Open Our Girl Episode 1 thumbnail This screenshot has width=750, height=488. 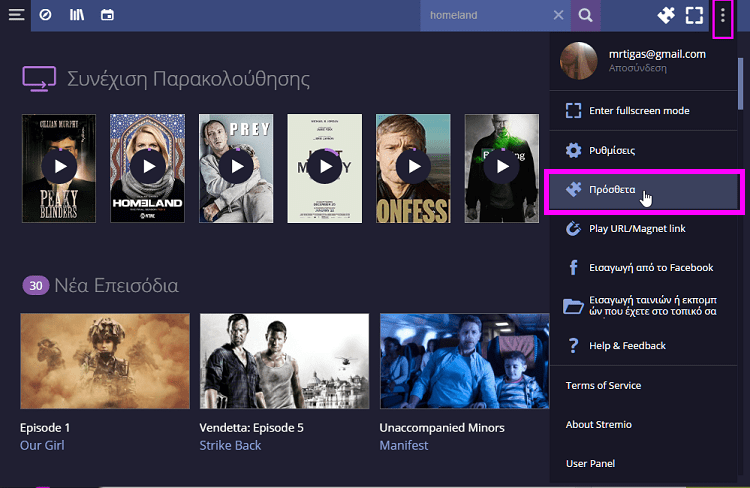(x=105, y=361)
